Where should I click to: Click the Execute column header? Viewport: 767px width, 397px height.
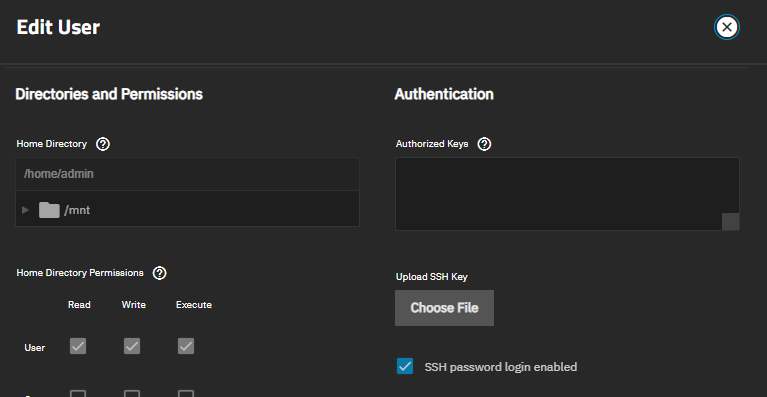pyautogui.click(x=194, y=305)
